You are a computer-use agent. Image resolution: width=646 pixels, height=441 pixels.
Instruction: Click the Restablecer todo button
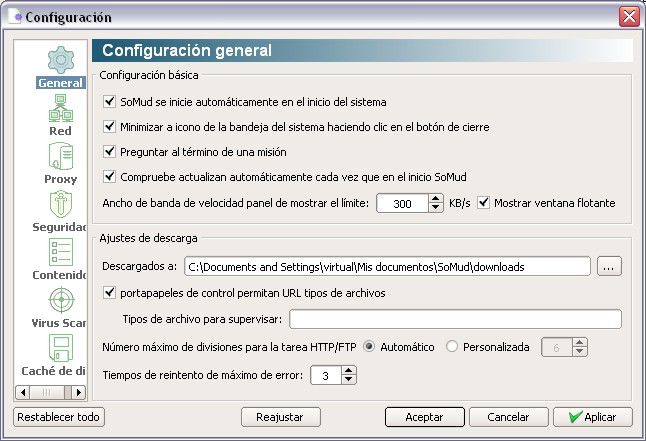[59, 417]
